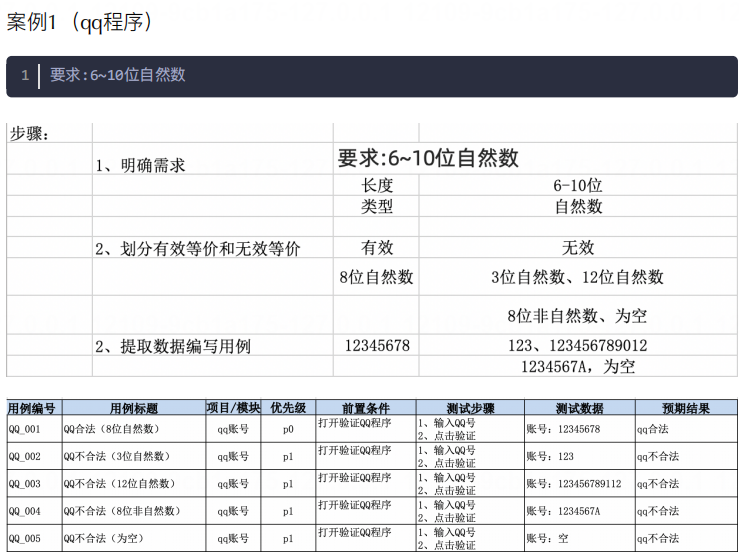The height and width of the screenshot is (552, 739).
Task: Click priority p1 in QQ_002 row
Action: tap(288, 457)
